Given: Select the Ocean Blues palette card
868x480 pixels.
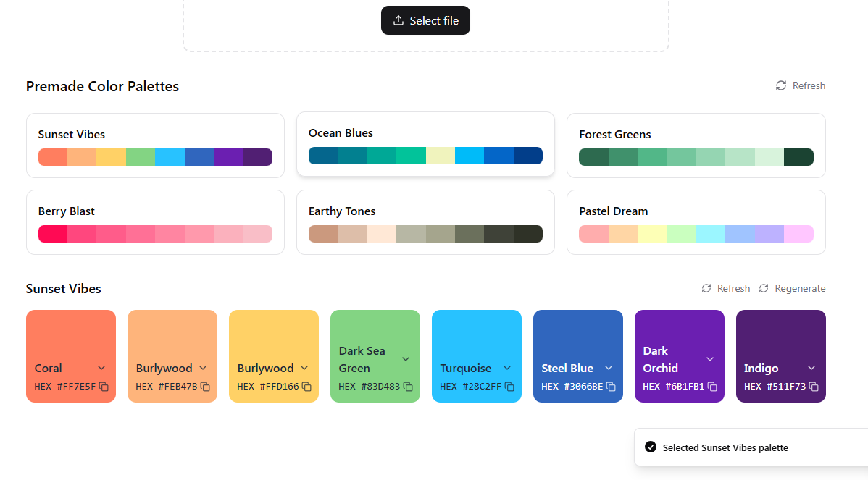Looking at the screenshot, I should coord(425,144).
